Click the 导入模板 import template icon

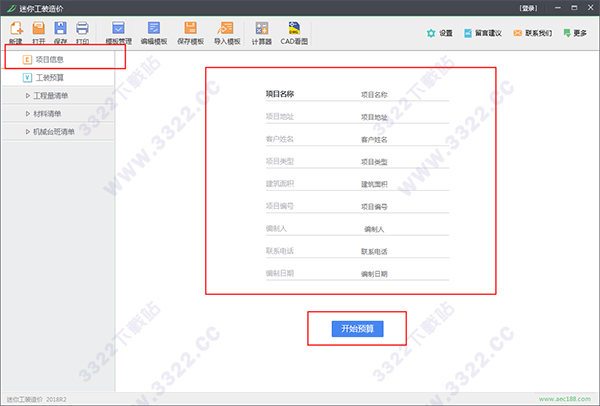[226, 28]
